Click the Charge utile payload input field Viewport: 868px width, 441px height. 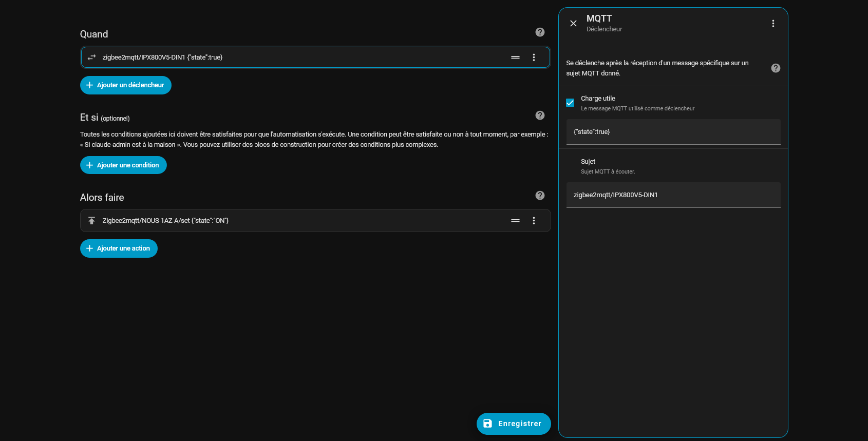pyautogui.click(x=673, y=132)
